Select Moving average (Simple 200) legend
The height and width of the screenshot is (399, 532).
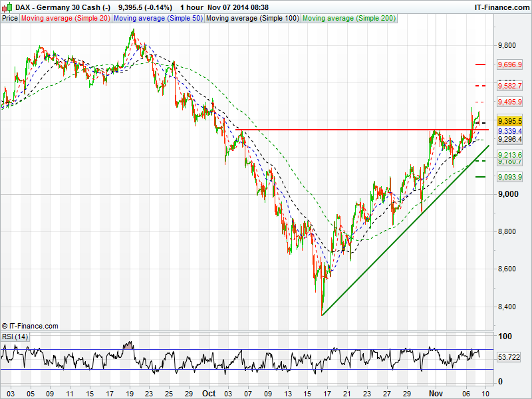coord(349,19)
